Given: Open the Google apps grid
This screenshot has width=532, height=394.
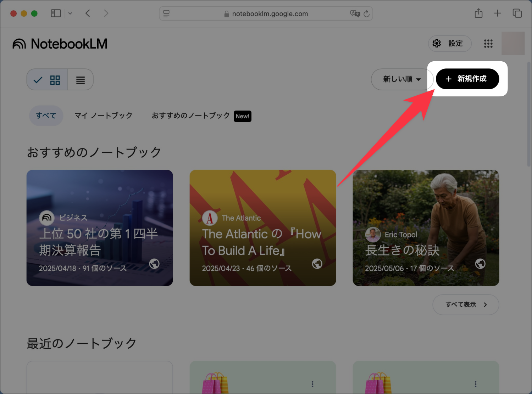Looking at the screenshot, I should tap(488, 44).
